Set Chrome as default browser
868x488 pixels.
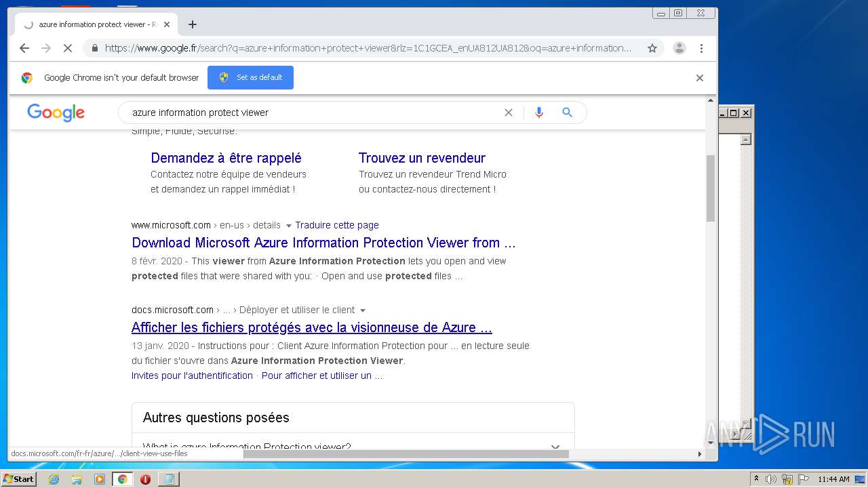click(250, 77)
